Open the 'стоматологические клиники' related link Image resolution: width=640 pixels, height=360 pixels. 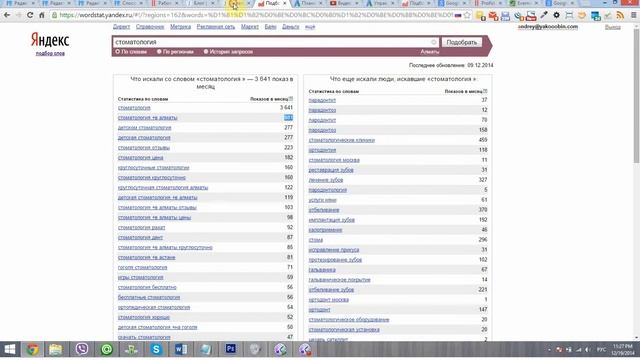[x=342, y=140]
